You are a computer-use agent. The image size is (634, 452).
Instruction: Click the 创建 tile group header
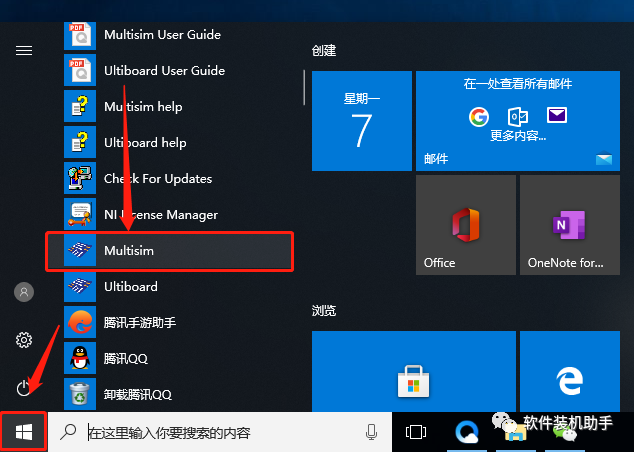pyautogui.click(x=324, y=51)
